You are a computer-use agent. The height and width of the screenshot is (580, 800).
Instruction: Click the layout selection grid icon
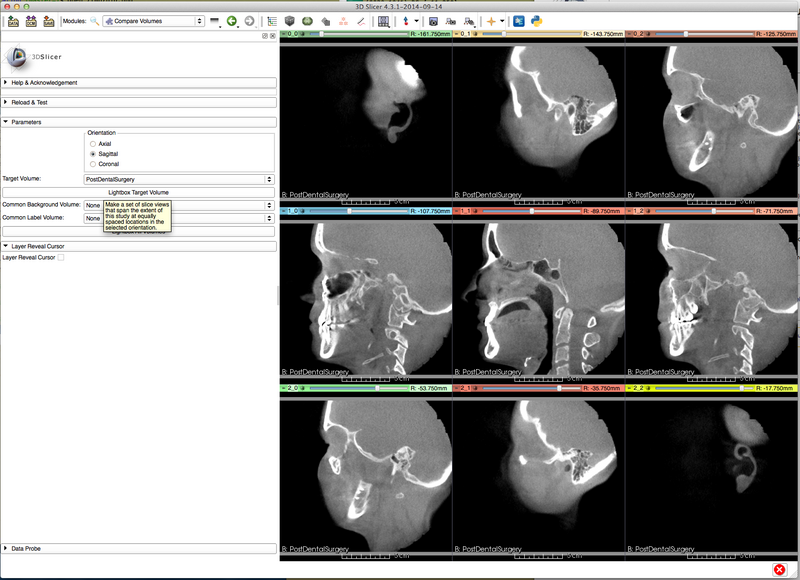pos(384,20)
